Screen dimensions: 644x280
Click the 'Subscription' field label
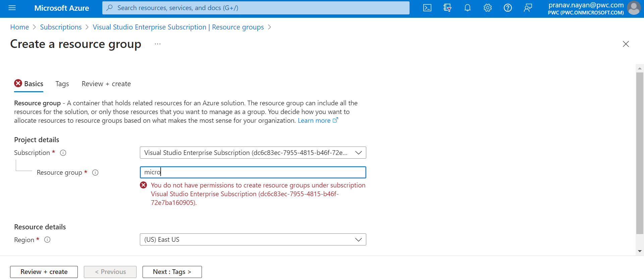tap(32, 153)
